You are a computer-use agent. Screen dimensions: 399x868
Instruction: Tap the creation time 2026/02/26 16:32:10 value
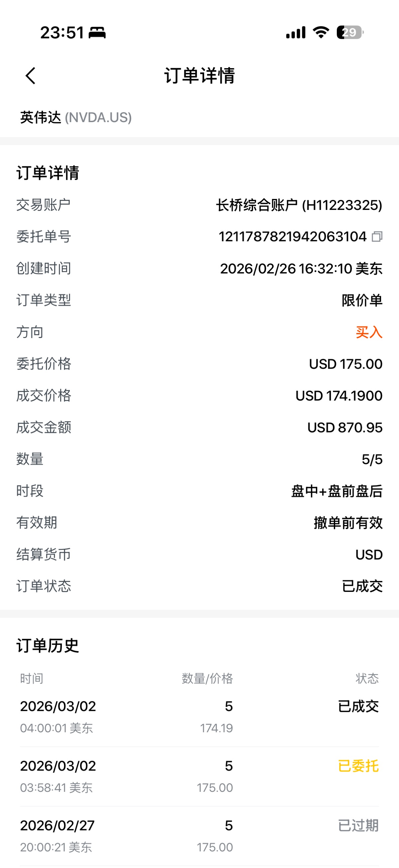coord(301,268)
